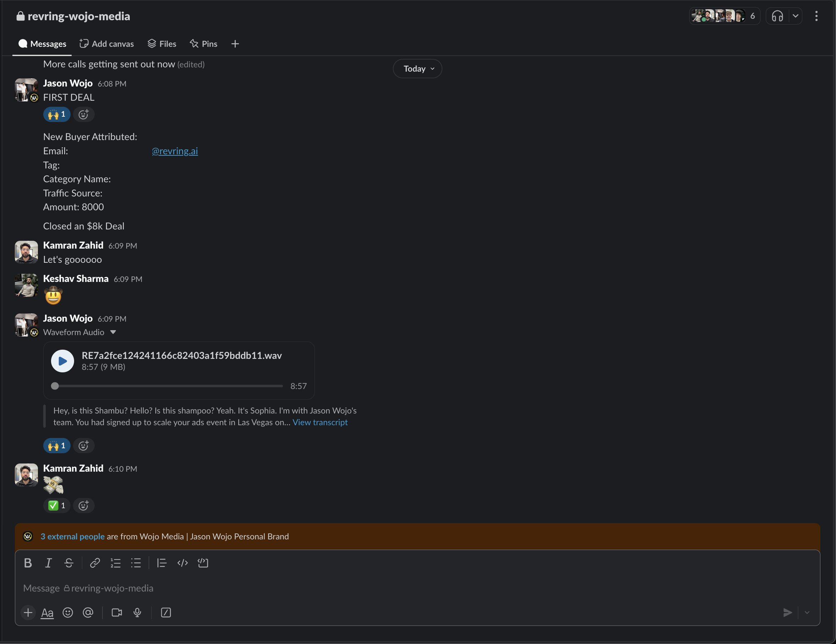This screenshot has width=836, height=644.
Task: Expand the Waveform Audio attachment chevron
Action: pyautogui.click(x=113, y=332)
